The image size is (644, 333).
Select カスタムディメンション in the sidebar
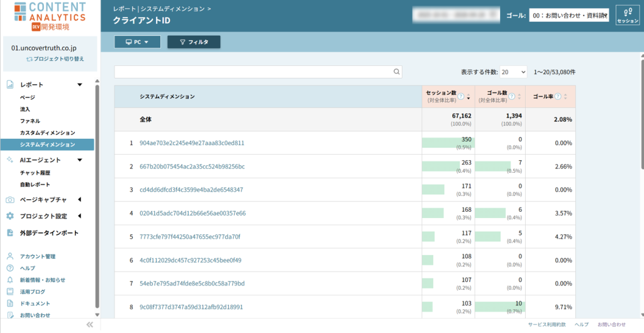pos(47,133)
